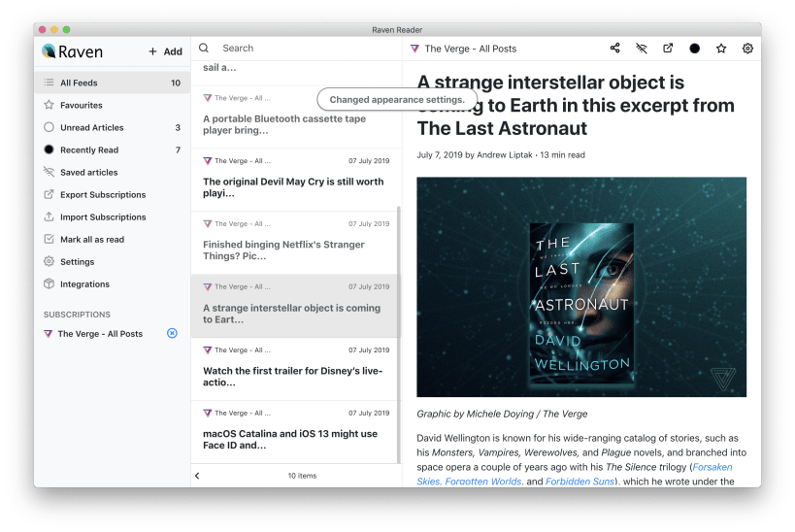Image resolution: width=795 pixels, height=532 pixels.
Task: Open original Devil May Cry article
Action: tap(295, 180)
